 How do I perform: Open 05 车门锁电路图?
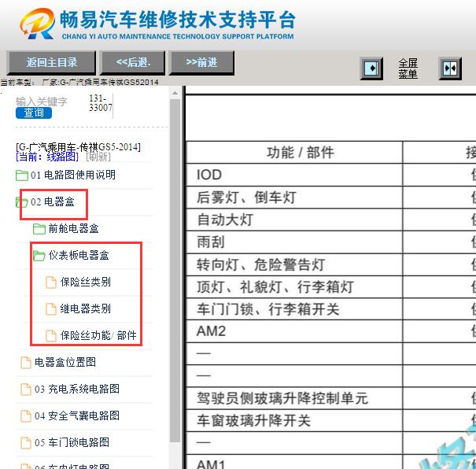[72, 442]
